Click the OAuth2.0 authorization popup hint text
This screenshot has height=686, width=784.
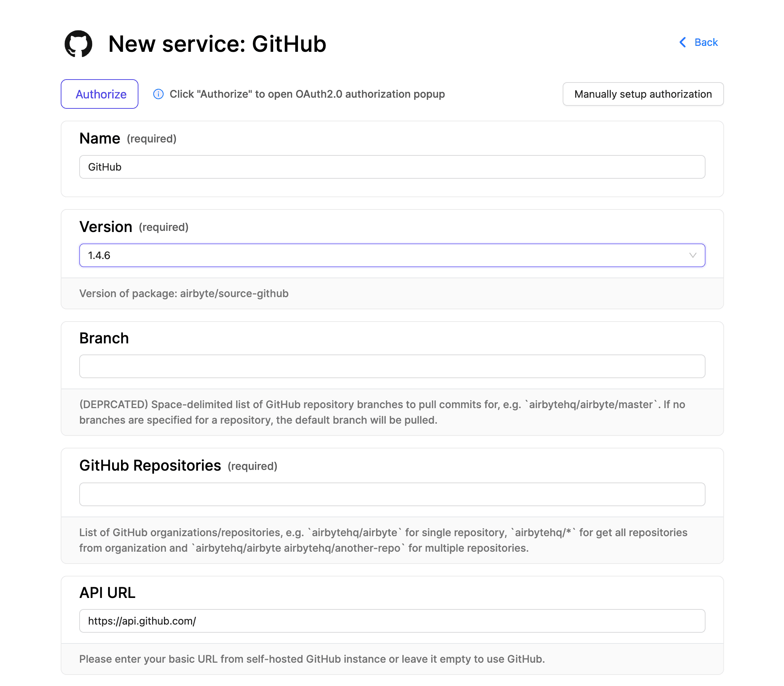pos(307,94)
